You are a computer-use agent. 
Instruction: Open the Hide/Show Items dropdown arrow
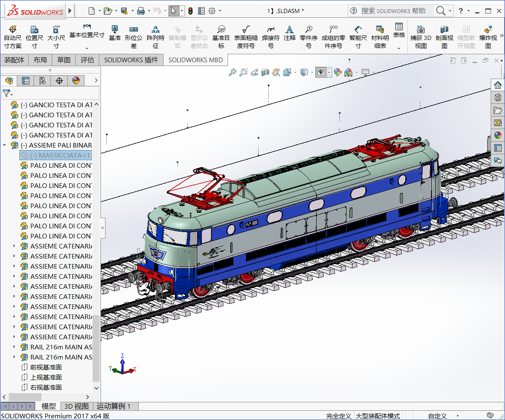coord(329,73)
